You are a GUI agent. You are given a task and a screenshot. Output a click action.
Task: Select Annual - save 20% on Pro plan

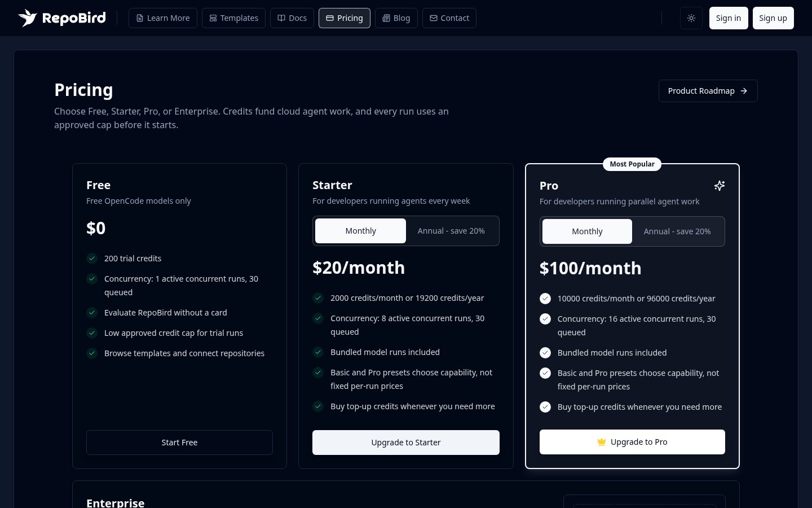click(x=677, y=231)
